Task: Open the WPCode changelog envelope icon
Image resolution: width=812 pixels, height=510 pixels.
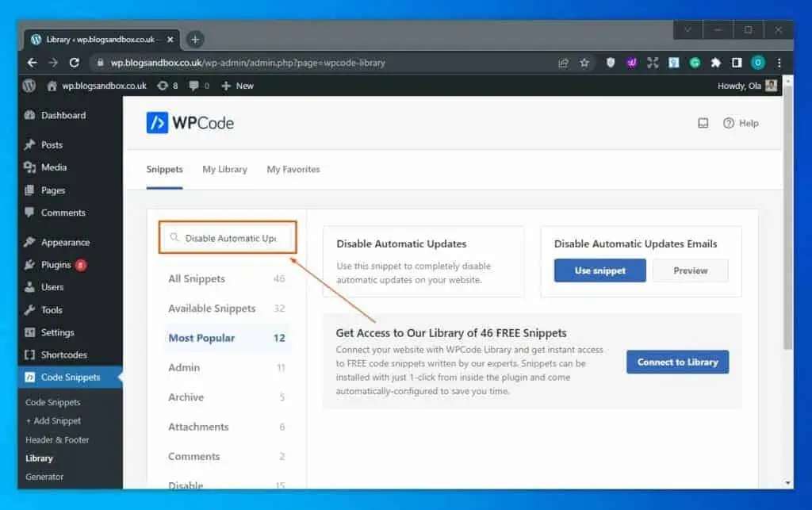Action: tap(703, 123)
